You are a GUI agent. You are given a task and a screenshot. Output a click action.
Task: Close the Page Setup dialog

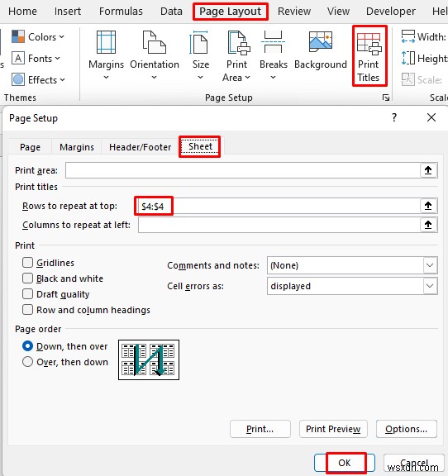[x=431, y=117]
